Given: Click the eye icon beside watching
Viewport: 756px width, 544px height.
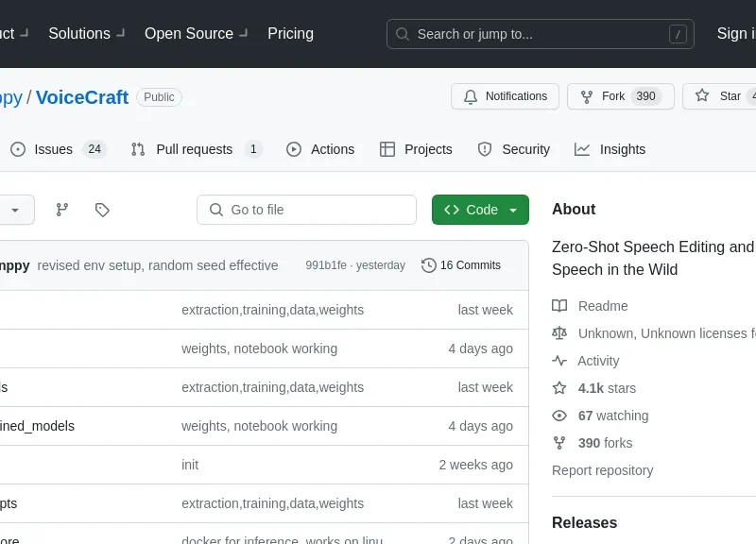Looking at the screenshot, I should pyautogui.click(x=559, y=416).
